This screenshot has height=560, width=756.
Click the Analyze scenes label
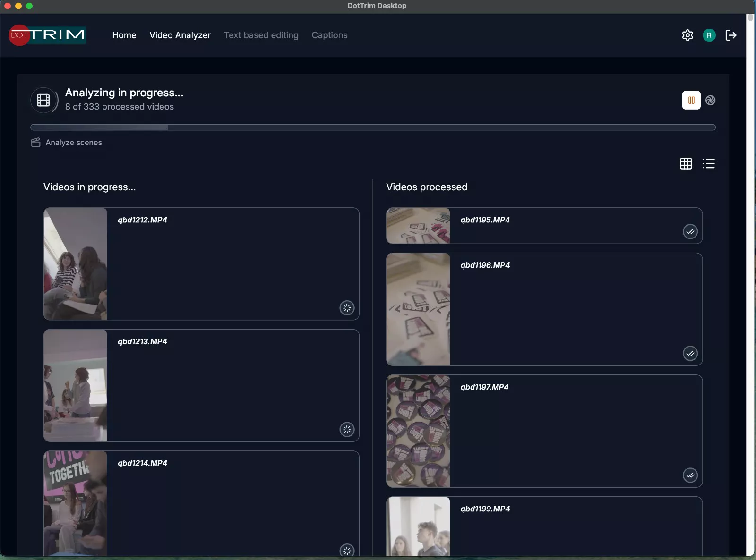[74, 143]
